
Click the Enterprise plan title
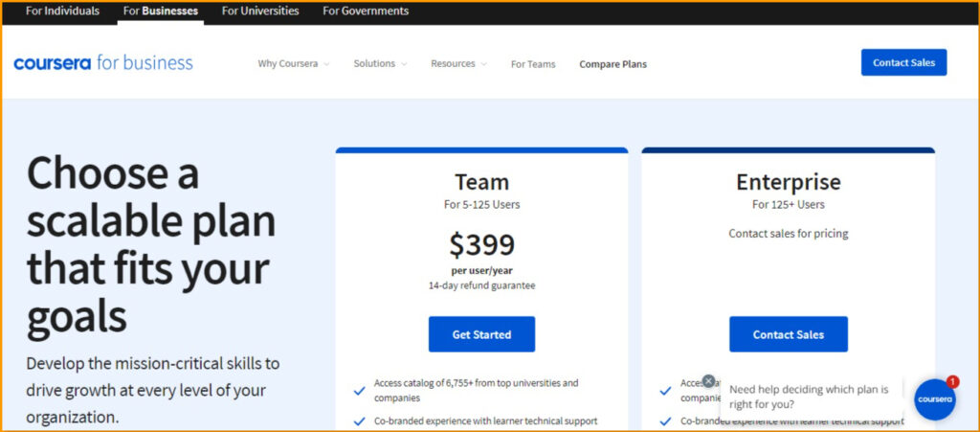pos(789,182)
